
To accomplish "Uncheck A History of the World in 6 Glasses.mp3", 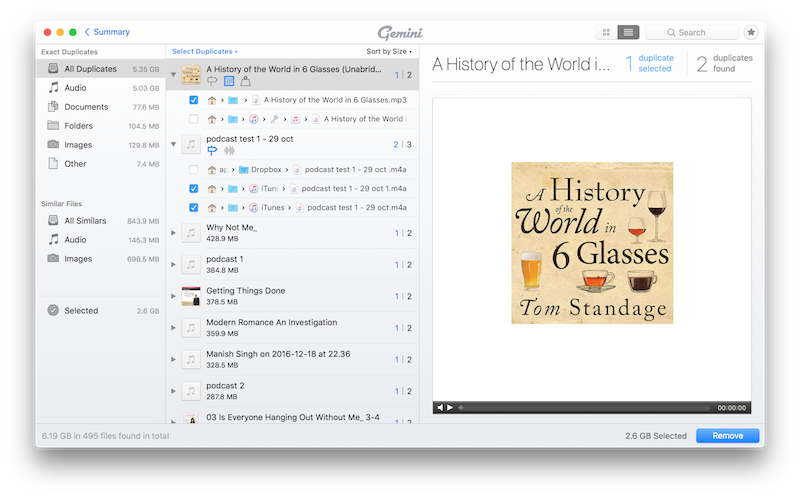I will (193, 100).
